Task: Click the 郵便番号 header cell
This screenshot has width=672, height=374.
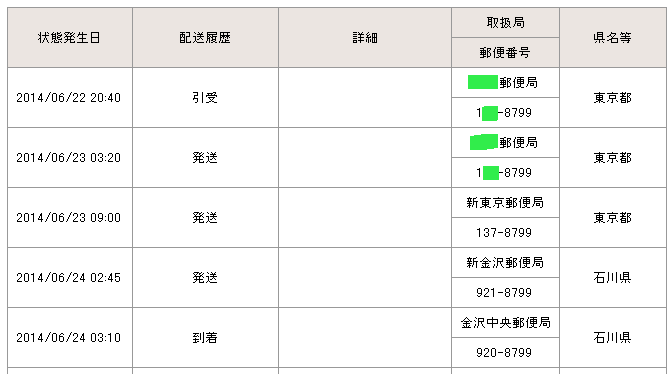Action: click(x=505, y=53)
